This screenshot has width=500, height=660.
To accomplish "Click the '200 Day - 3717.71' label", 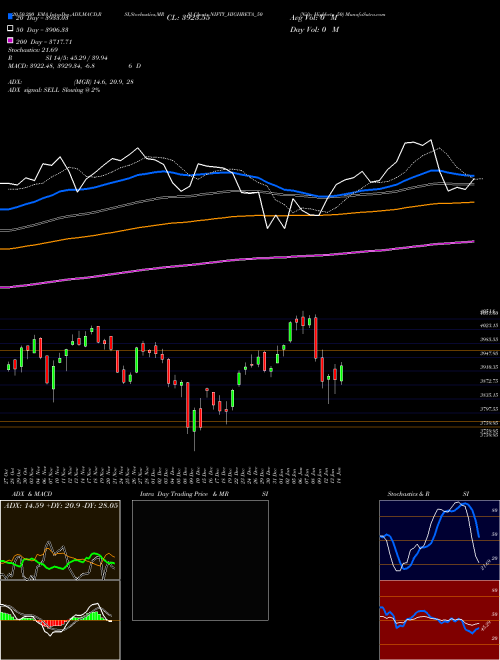I will tap(44, 42).
